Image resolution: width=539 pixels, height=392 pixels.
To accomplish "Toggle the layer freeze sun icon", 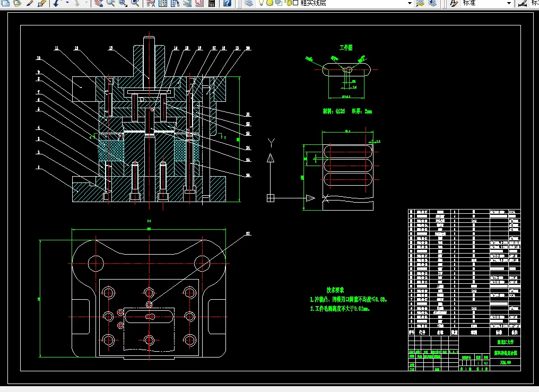I will click(x=269, y=3).
